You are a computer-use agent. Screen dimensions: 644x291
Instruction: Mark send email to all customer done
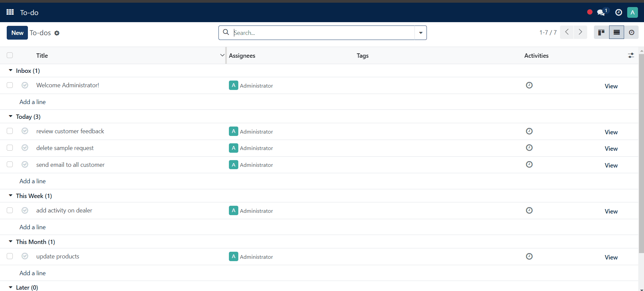tap(25, 164)
